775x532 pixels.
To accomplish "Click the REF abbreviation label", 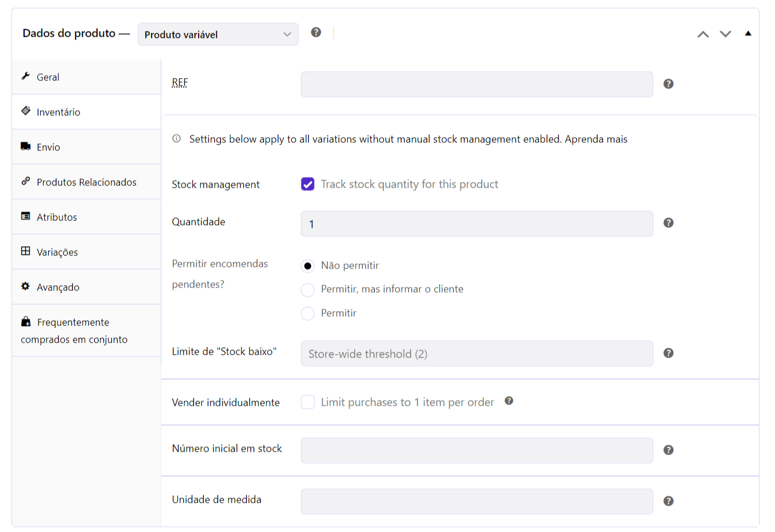I will [x=180, y=83].
